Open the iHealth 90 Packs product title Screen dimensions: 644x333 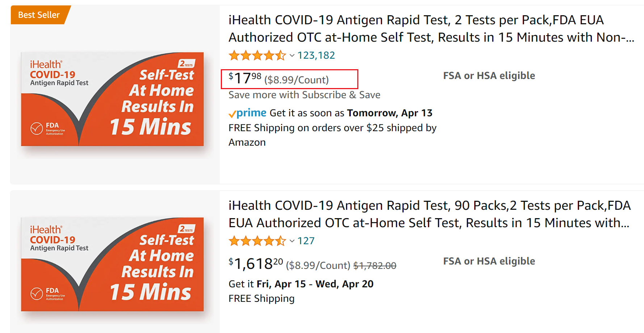tap(429, 214)
